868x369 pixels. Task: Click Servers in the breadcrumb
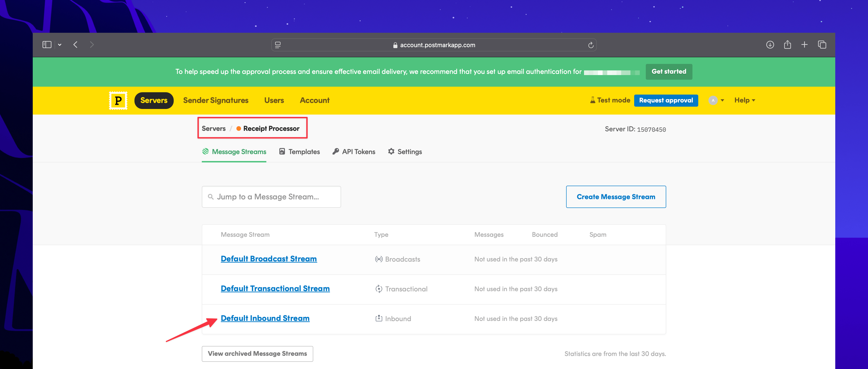(x=214, y=128)
